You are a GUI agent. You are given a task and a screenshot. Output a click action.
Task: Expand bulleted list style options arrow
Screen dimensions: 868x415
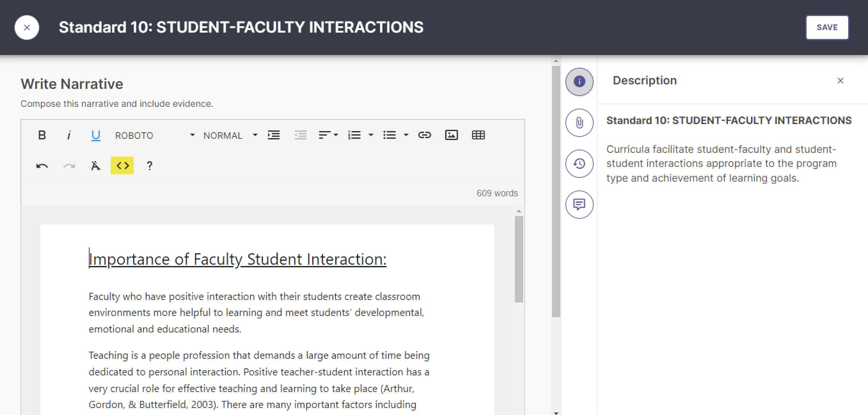[406, 135]
